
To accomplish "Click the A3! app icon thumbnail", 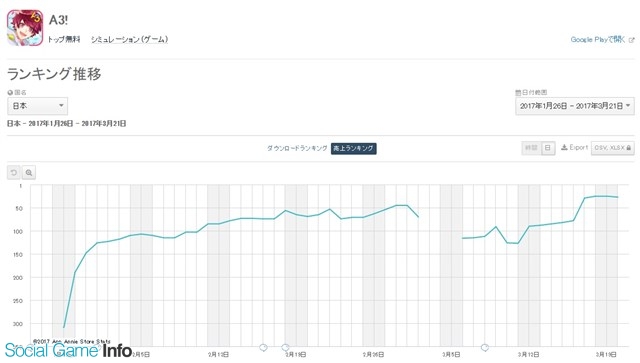I will 25,28.
